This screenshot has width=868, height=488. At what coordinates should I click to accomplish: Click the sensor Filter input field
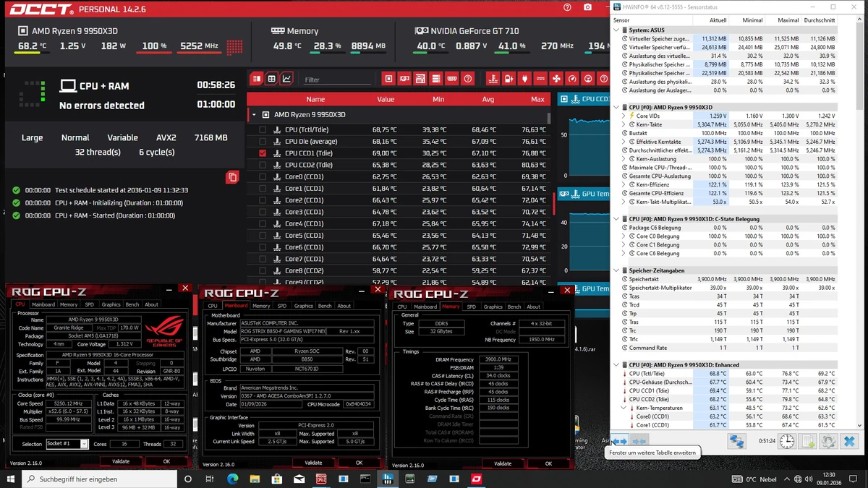tap(336, 80)
